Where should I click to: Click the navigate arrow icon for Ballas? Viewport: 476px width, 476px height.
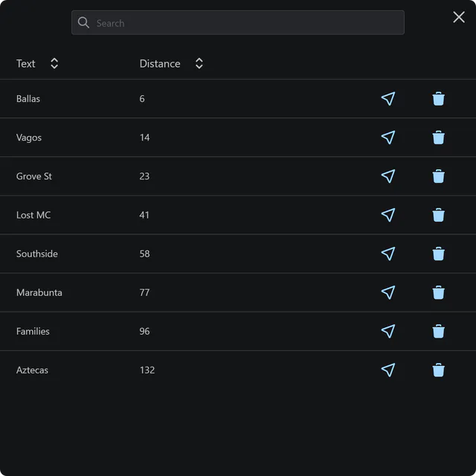click(x=388, y=99)
